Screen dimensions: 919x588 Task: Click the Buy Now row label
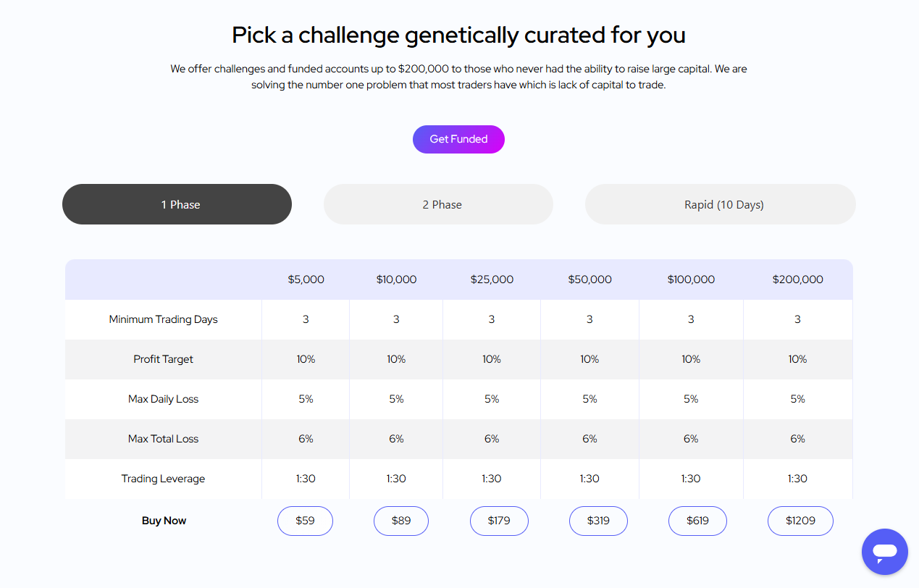163,521
